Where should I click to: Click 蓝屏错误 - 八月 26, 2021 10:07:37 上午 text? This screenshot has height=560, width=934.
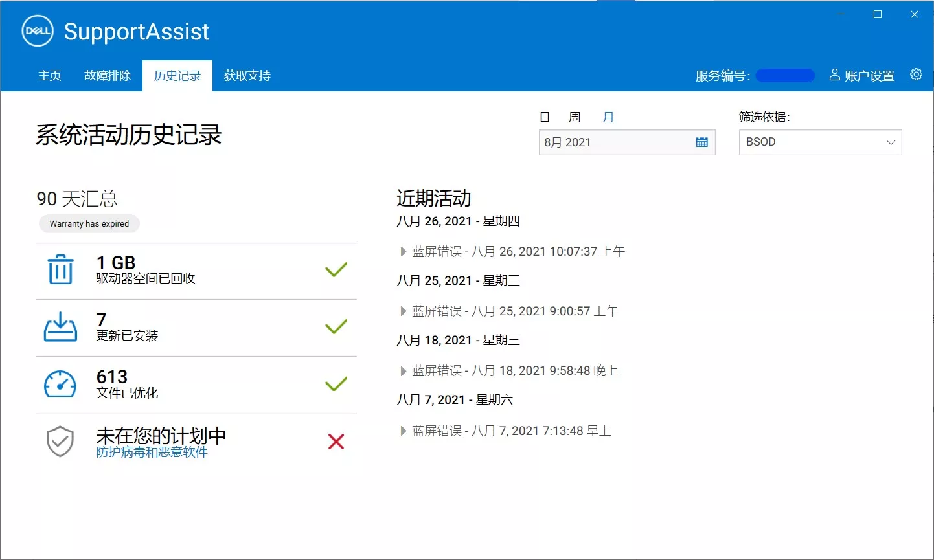[518, 251]
